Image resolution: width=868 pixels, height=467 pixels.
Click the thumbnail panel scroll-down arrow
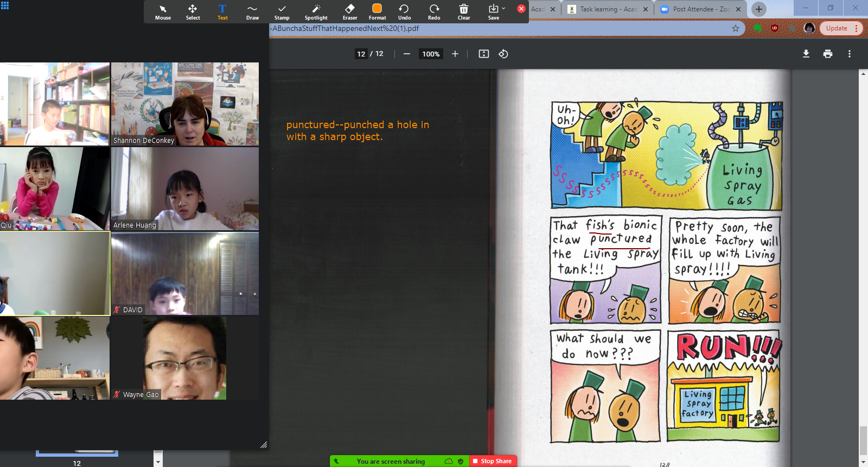[x=158, y=462]
